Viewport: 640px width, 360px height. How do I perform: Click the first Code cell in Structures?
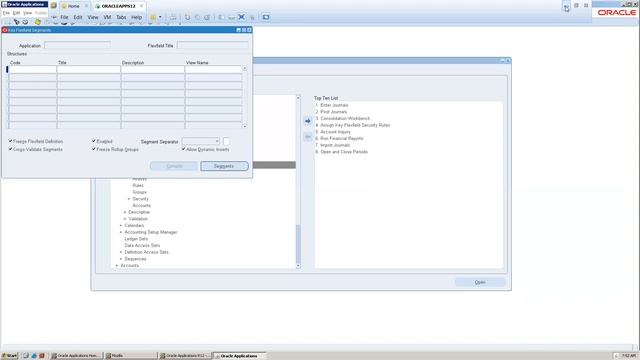[x=32, y=69]
